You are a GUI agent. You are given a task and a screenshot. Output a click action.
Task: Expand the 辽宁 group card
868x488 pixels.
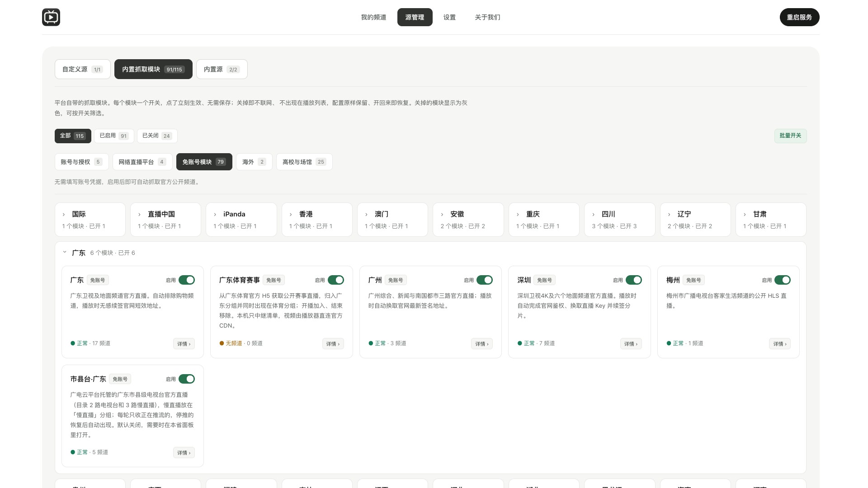click(695, 220)
